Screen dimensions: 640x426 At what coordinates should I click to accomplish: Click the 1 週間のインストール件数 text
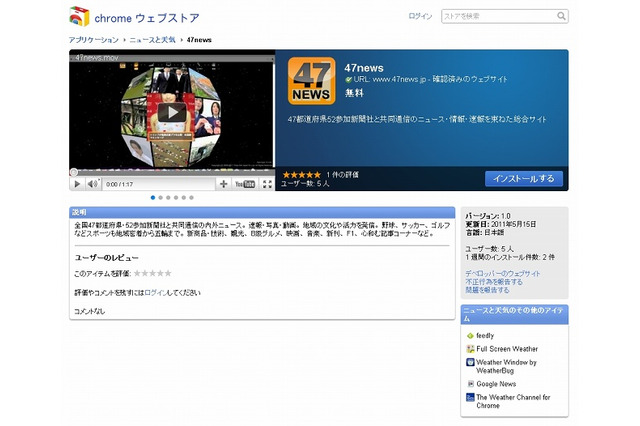click(510, 257)
